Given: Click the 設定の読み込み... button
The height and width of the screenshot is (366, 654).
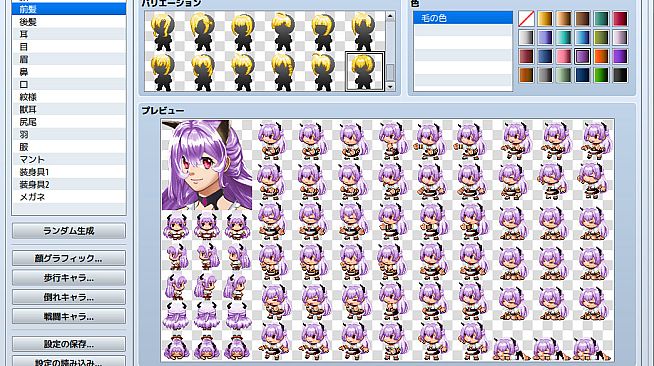Looking at the screenshot, I should click(69, 361).
